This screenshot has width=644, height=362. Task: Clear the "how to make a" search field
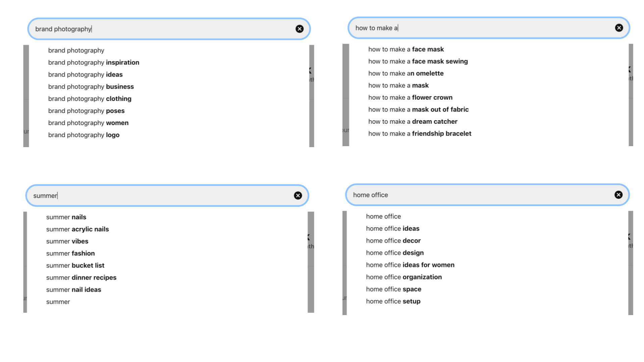619,28
